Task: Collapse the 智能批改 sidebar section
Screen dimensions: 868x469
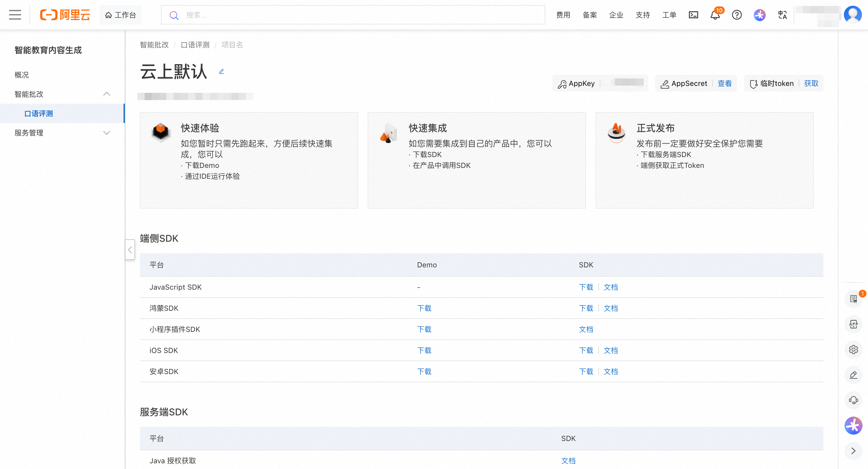Action: (106, 94)
